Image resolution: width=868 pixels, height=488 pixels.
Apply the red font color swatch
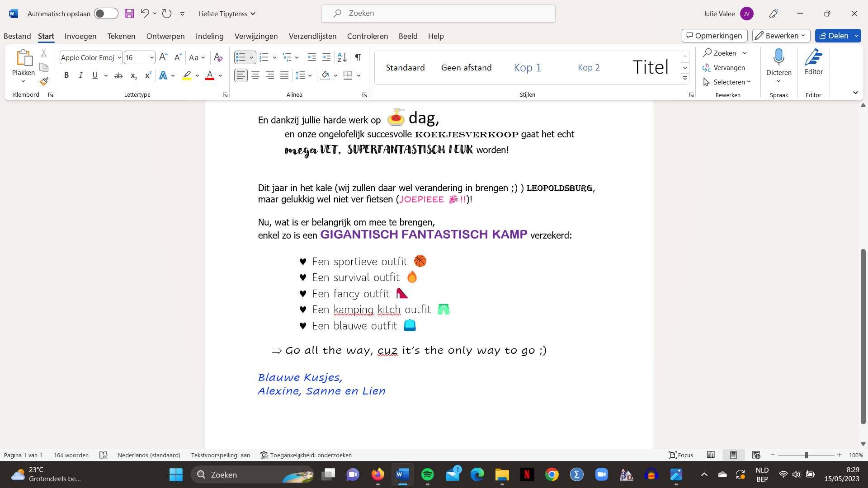click(209, 75)
